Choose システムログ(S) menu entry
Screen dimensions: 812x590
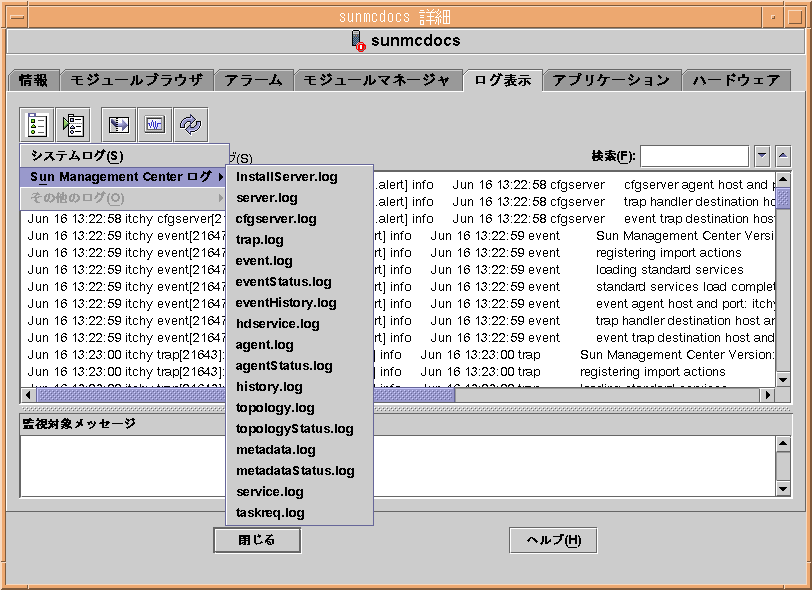(124, 156)
